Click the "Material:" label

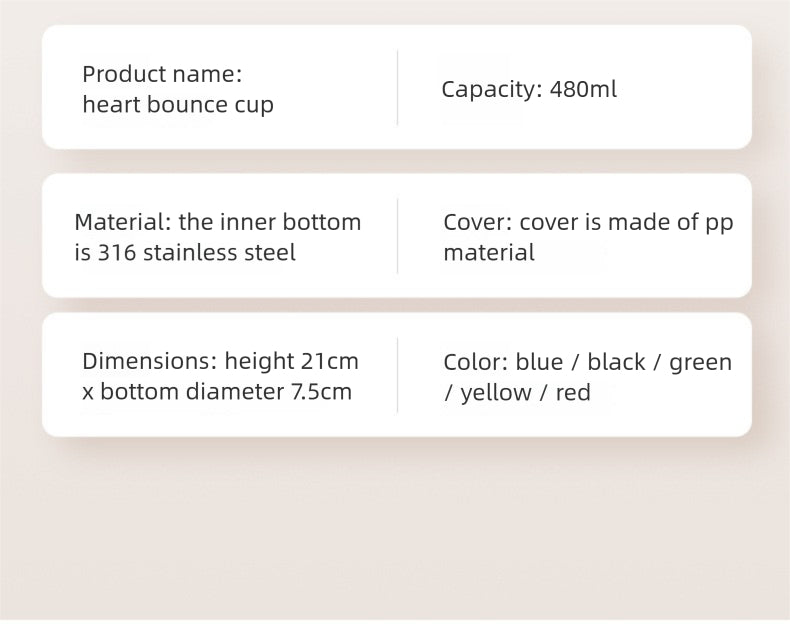[x=122, y=222]
